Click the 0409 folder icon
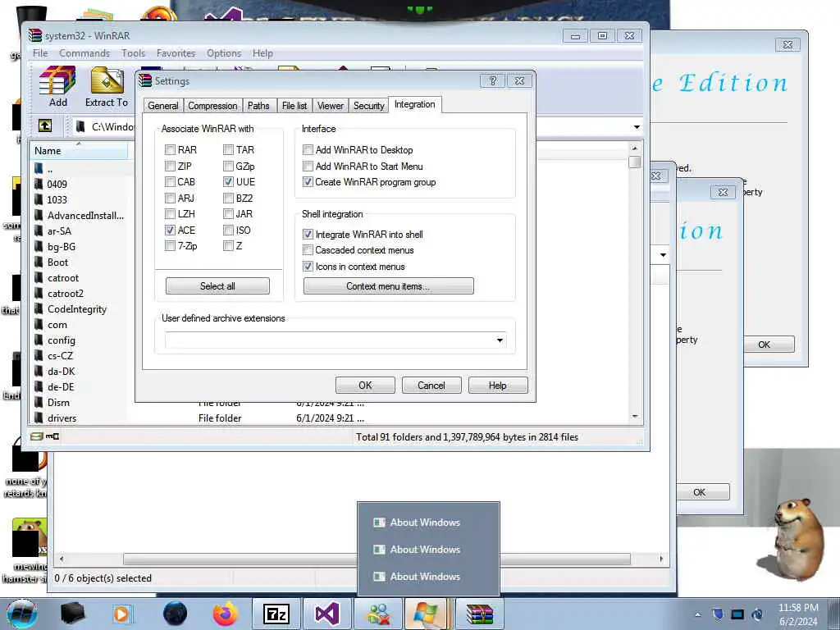 point(39,185)
